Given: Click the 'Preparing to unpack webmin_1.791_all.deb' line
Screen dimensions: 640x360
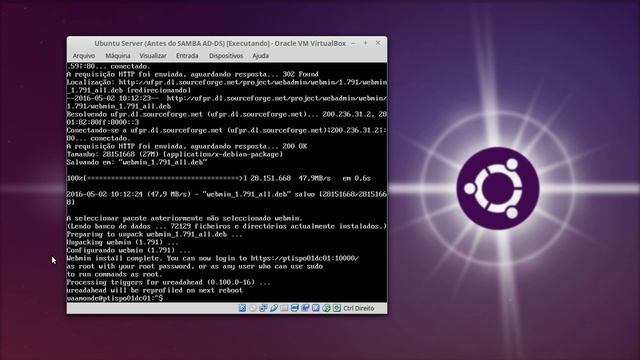Looking at the screenshot, I should tap(154, 234).
